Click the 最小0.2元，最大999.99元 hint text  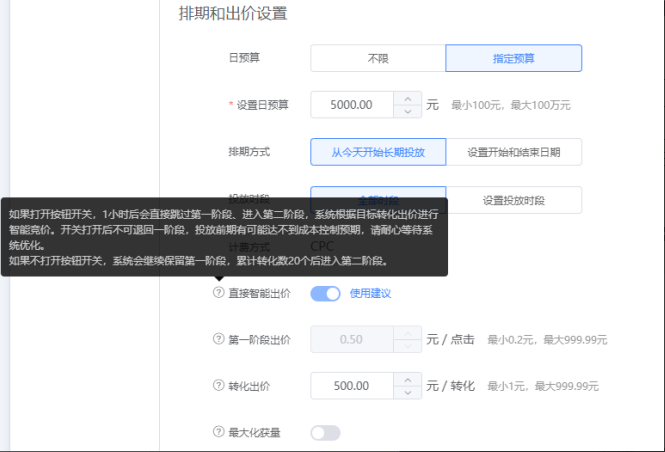547,340
